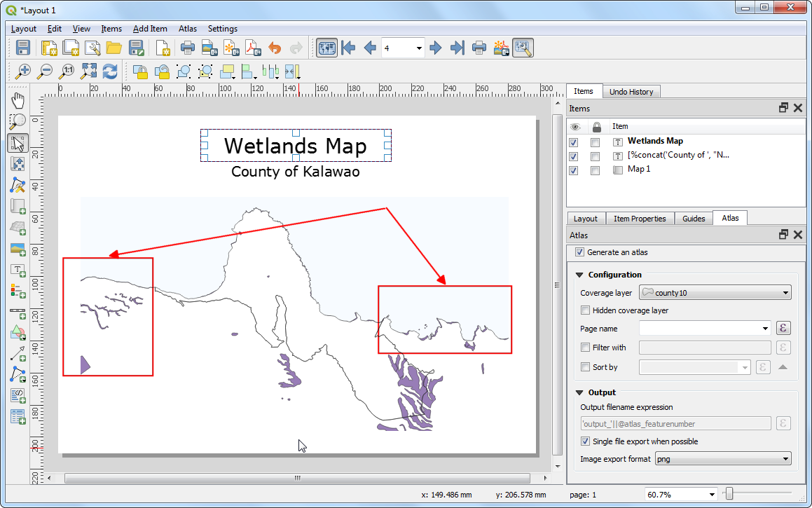The height and width of the screenshot is (508, 812).
Task: Click the Add Scale Bar tool
Action: [18, 310]
